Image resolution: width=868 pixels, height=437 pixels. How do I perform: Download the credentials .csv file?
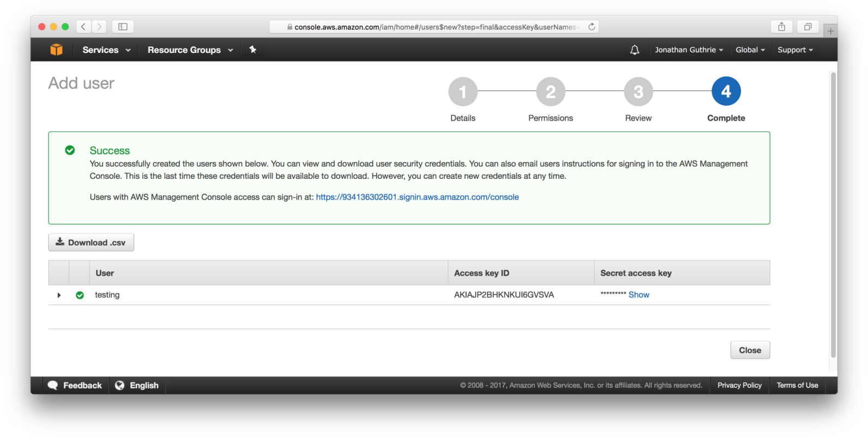tap(91, 242)
